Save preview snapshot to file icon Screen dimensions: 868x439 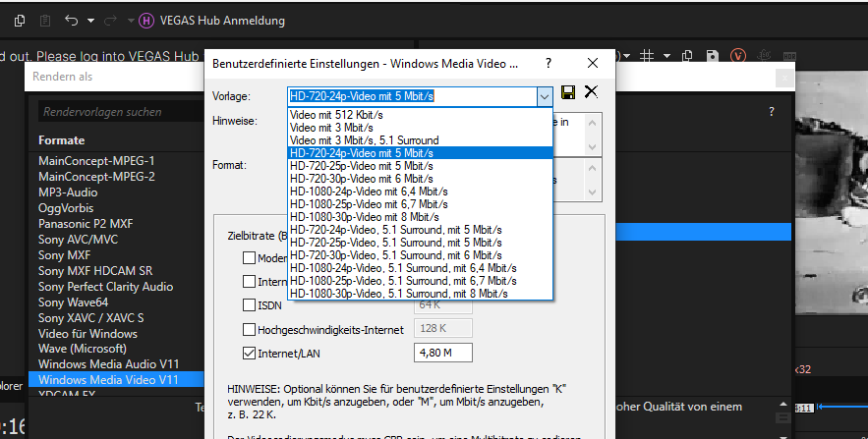point(713,56)
